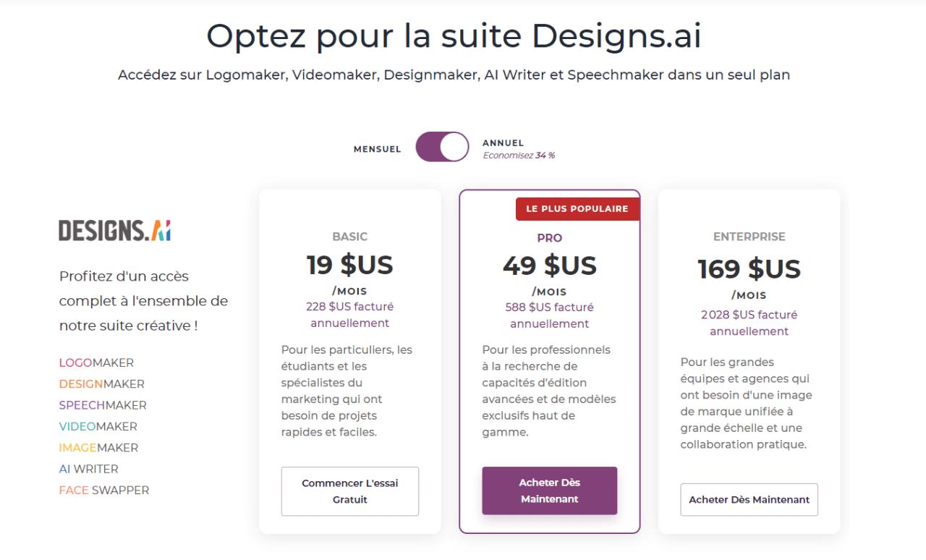Click the Designs.ai logo

114,229
